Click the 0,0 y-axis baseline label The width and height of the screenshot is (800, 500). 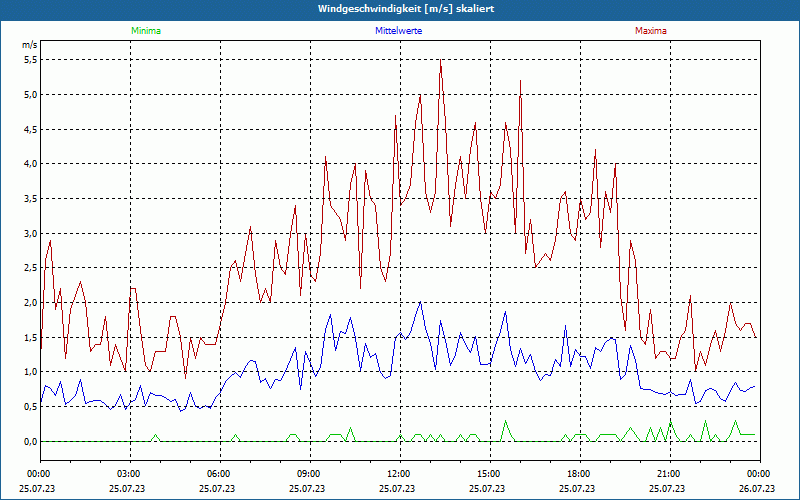[x=30, y=441]
